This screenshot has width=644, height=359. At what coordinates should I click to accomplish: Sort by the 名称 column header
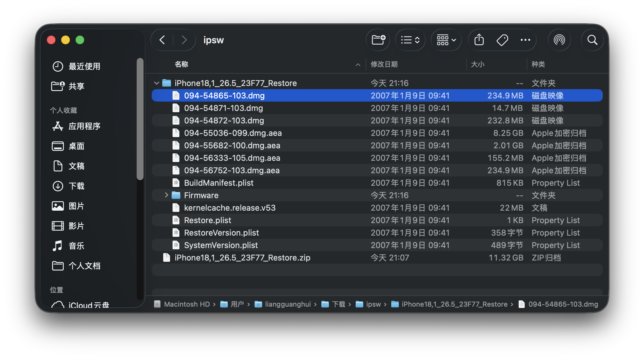(181, 64)
